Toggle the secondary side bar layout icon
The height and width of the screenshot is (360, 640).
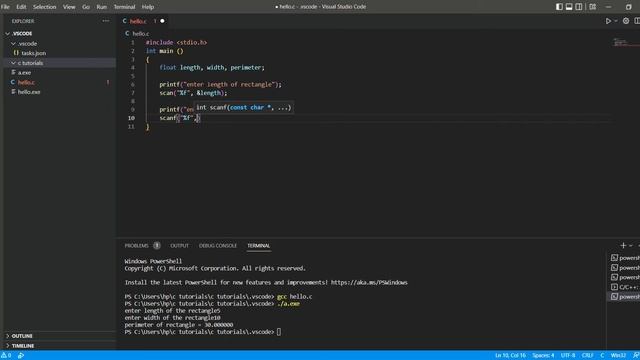(579, 7)
